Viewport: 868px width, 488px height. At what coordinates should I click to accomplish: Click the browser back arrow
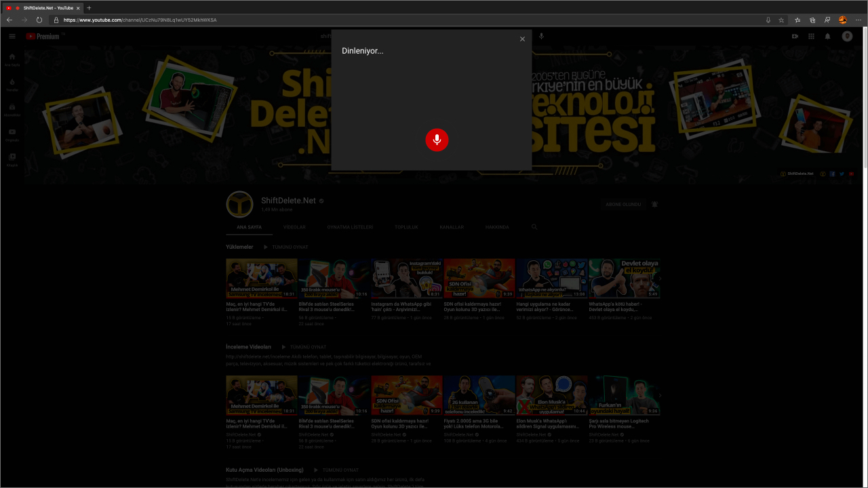9,20
